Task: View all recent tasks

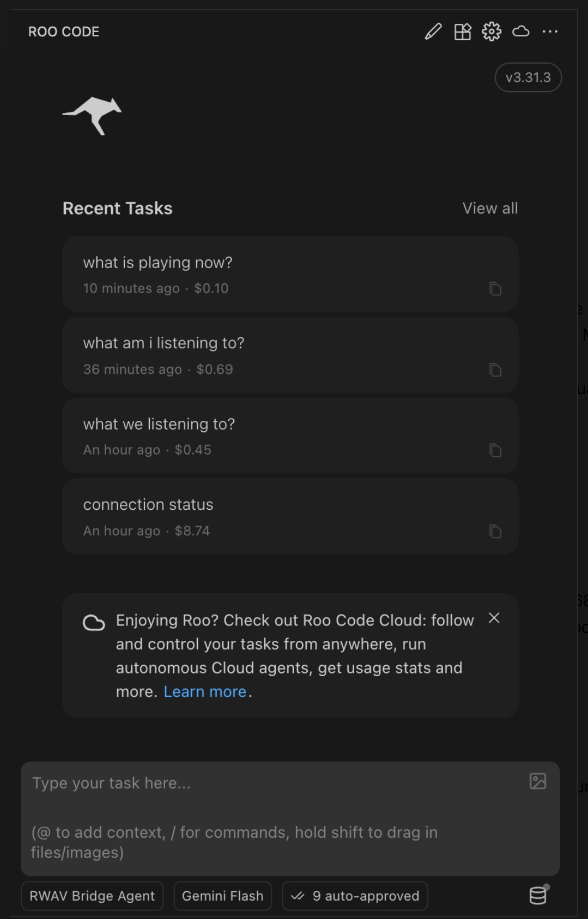Action: [490, 208]
